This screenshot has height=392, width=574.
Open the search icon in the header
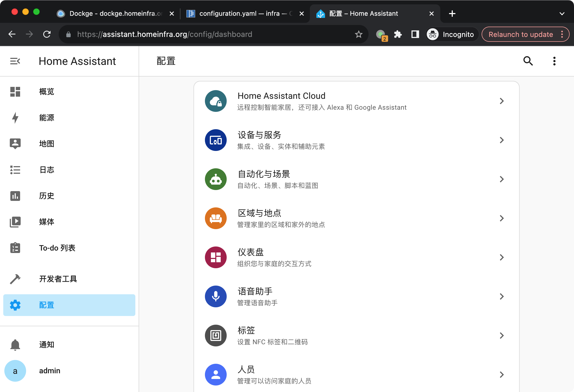[528, 61]
